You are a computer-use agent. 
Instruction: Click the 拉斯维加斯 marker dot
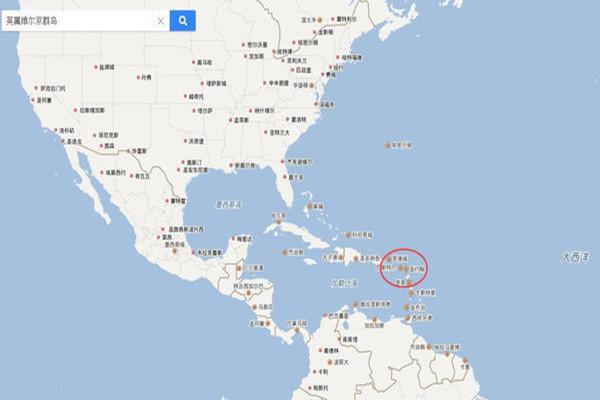click(x=75, y=110)
